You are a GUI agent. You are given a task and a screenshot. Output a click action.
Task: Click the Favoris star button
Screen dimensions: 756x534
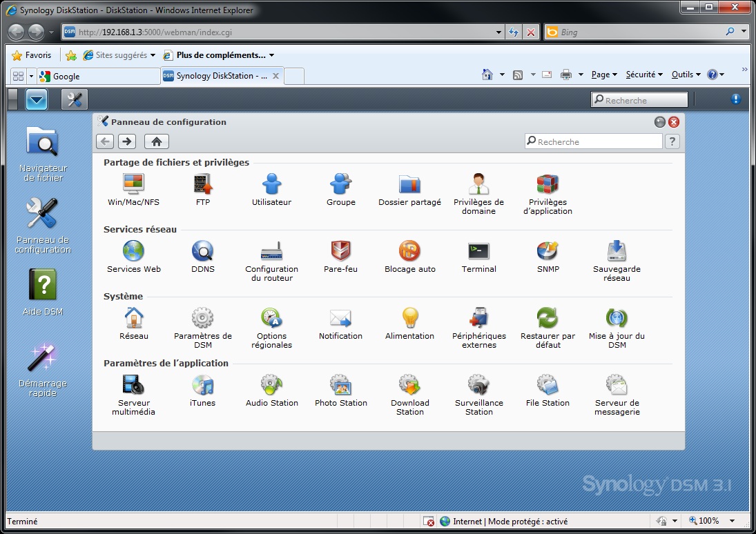coord(31,55)
